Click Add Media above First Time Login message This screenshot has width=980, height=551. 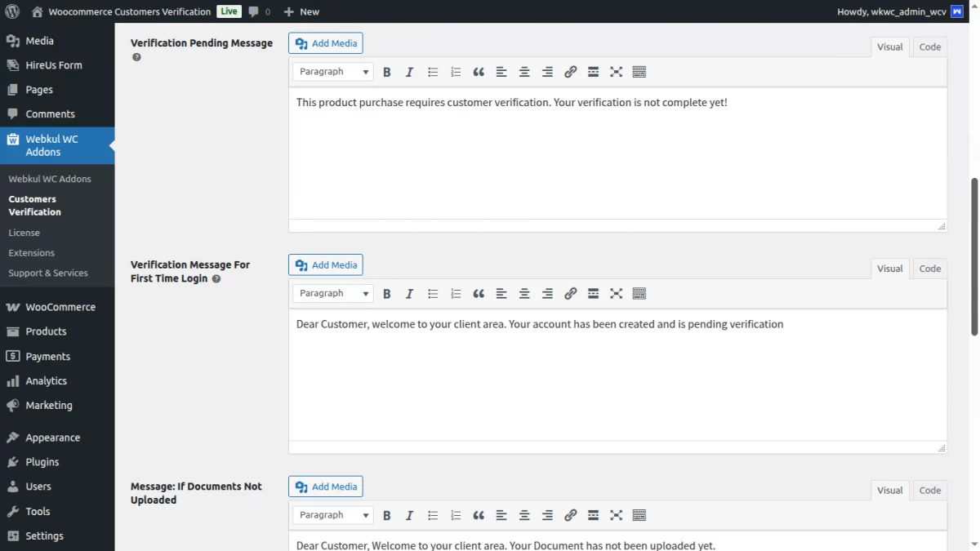(x=326, y=265)
